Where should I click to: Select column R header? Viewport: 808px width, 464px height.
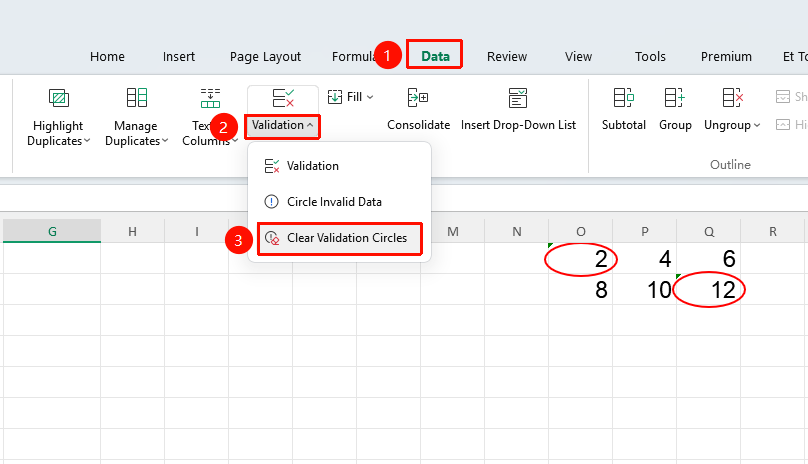point(772,231)
